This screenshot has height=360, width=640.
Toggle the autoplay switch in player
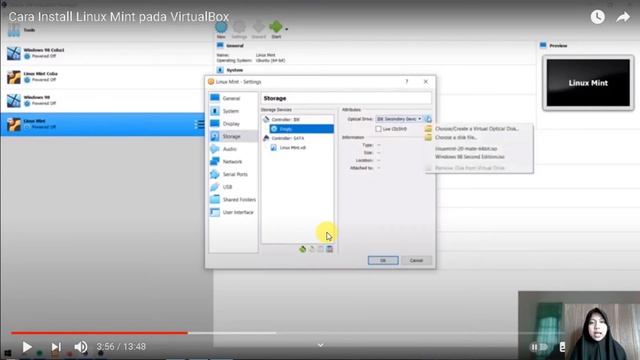tap(538, 347)
